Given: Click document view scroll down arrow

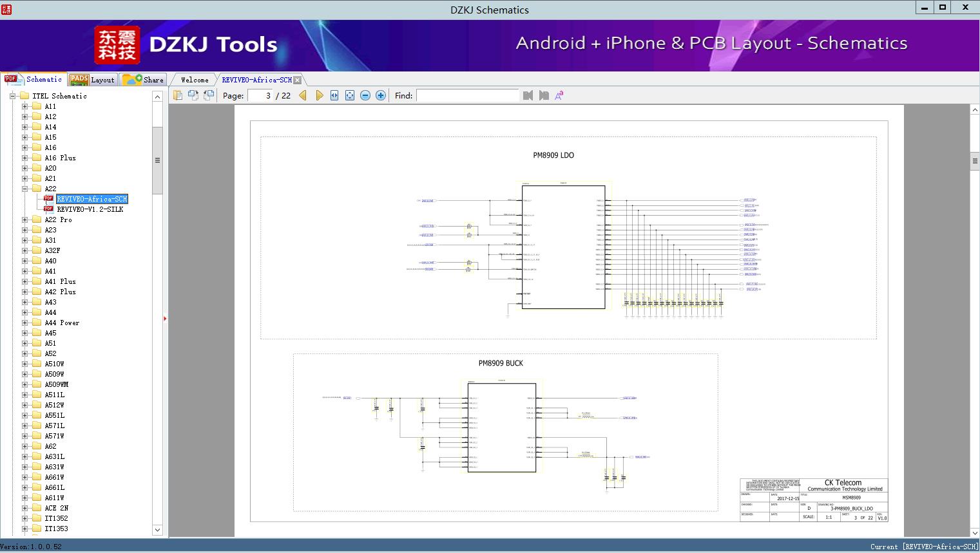Looking at the screenshot, I should point(975,532).
